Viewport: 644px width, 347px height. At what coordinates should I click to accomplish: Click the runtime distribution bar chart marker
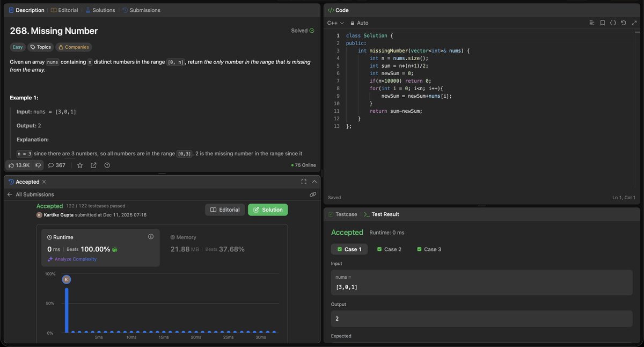pos(66,279)
